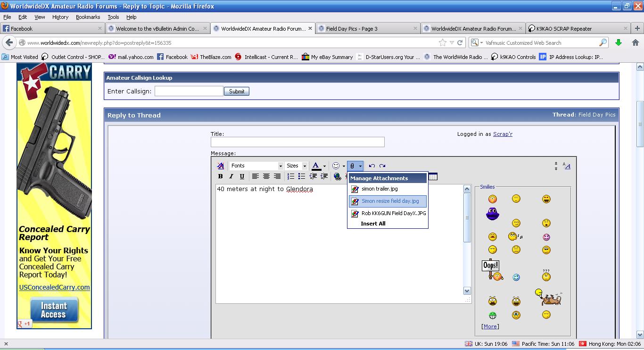Viewport: 644px width, 350px height.
Task: Open the text color picker swatch
Action: [x=316, y=166]
